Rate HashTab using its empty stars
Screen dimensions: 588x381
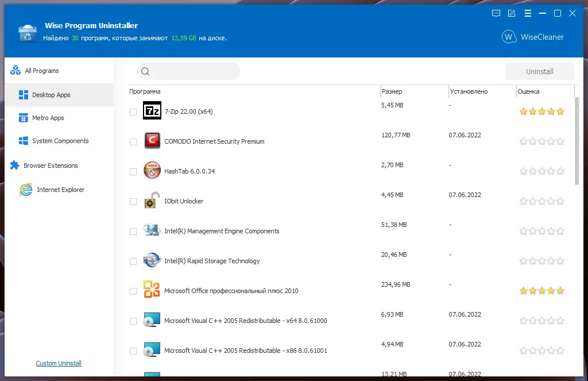click(541, 172)
